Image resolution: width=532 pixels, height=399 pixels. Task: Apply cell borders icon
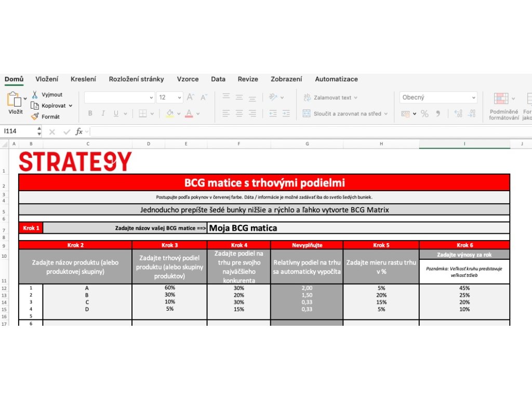(x=143, y=113)
